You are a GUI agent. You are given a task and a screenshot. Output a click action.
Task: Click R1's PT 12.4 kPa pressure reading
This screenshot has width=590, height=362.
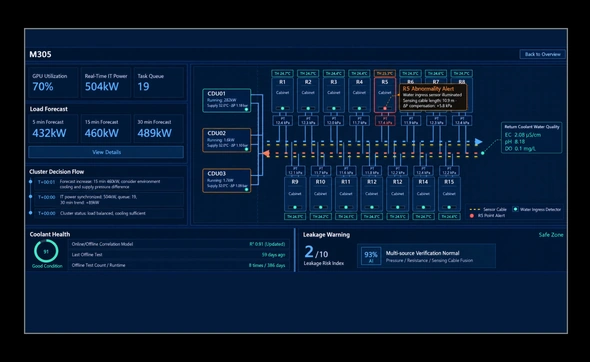282,121
